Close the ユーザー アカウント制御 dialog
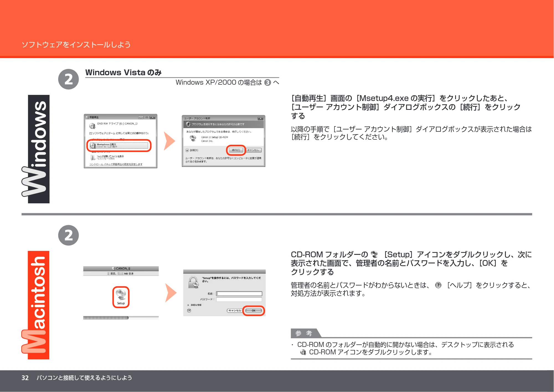 coord(260,118)
